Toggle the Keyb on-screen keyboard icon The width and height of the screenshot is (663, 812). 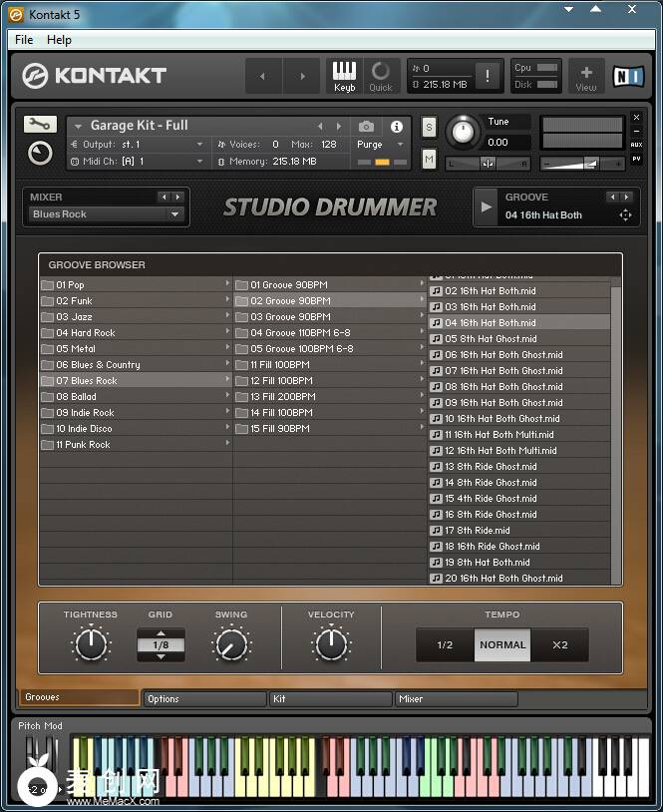344,76
